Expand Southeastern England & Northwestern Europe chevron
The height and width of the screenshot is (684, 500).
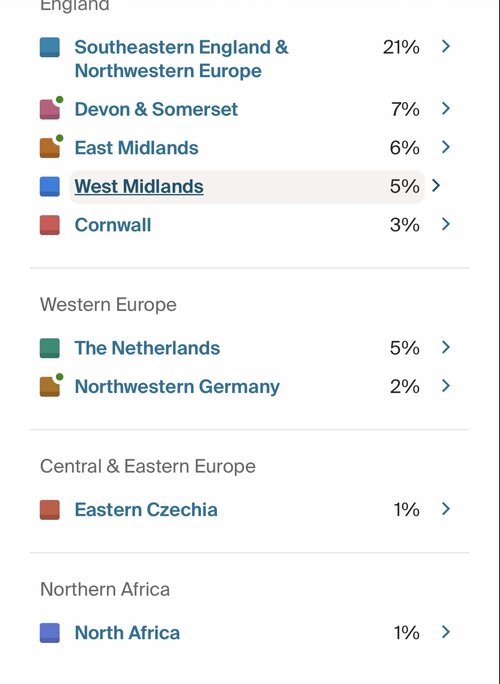click(x=445, y=46)
